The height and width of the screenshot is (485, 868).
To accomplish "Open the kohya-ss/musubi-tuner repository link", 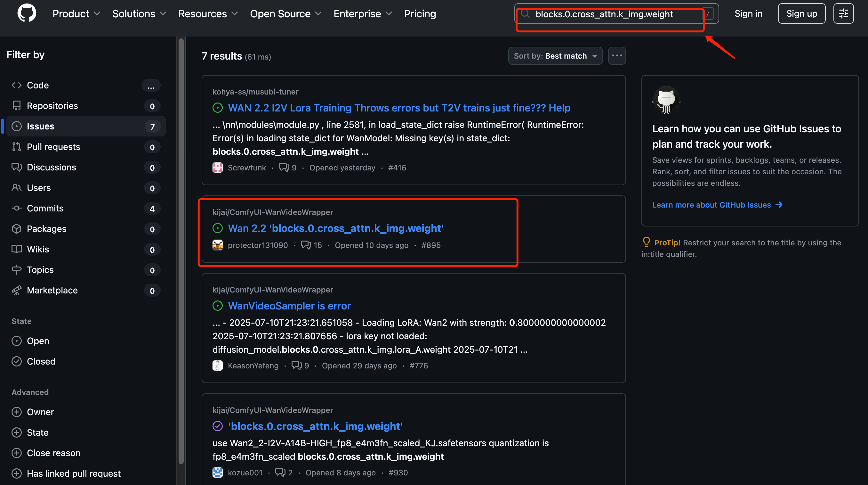I will (255, 92).
